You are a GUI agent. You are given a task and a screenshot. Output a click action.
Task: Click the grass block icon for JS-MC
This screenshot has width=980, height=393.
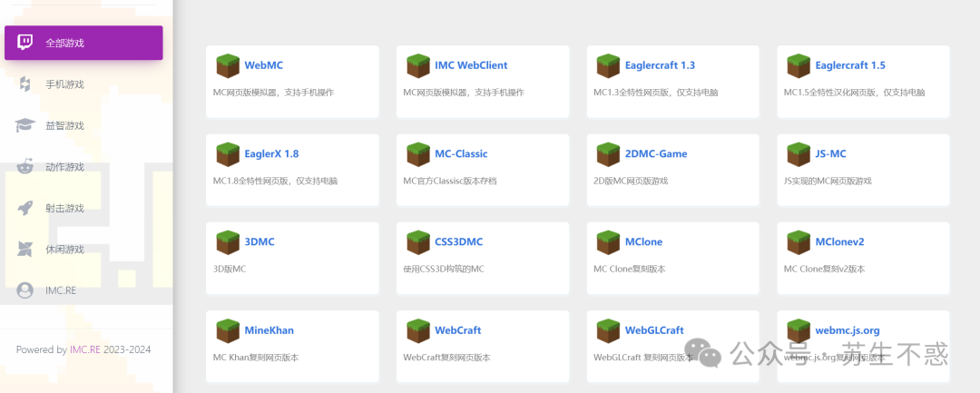[799, 154]
